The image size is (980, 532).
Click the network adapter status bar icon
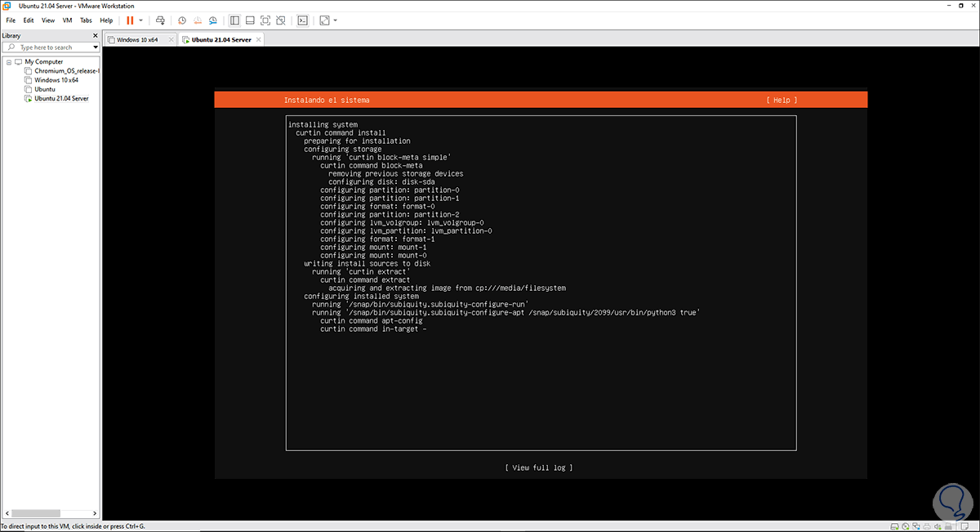click(916, 526)
